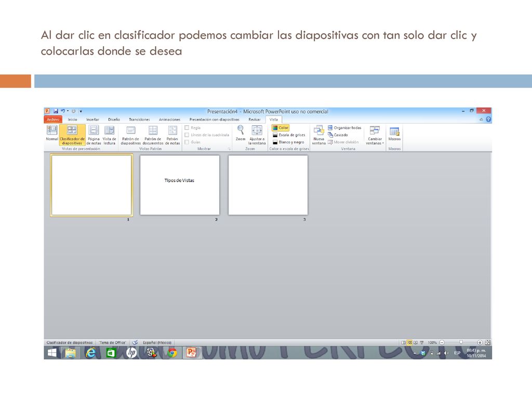Switch to the Insertar tab
This screenshot has height=399, width=532.
pos(92,119)
